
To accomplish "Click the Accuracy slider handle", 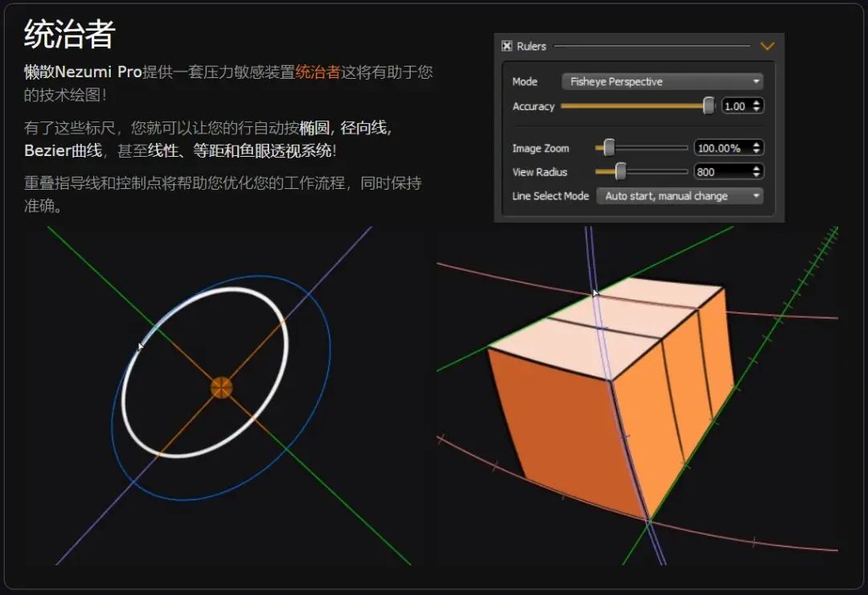I will (x=708, y=105).
